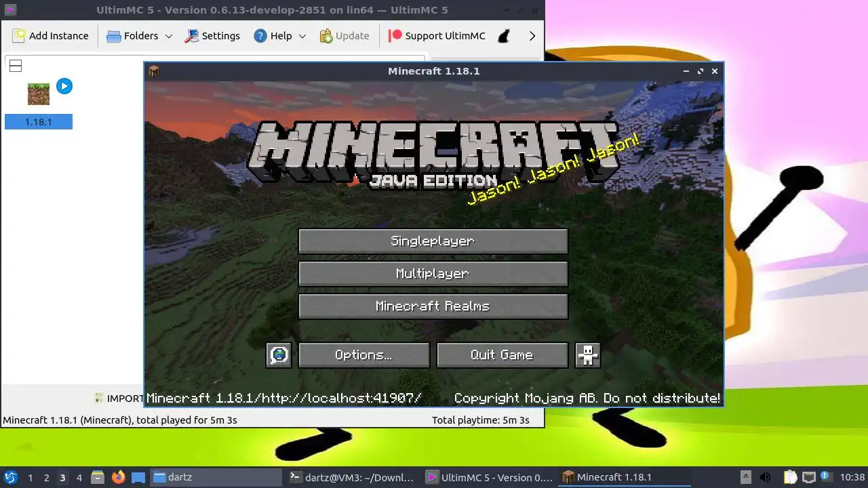Open the volume speaker tray icon
This screenshot has height=488, width=868.
765,477
